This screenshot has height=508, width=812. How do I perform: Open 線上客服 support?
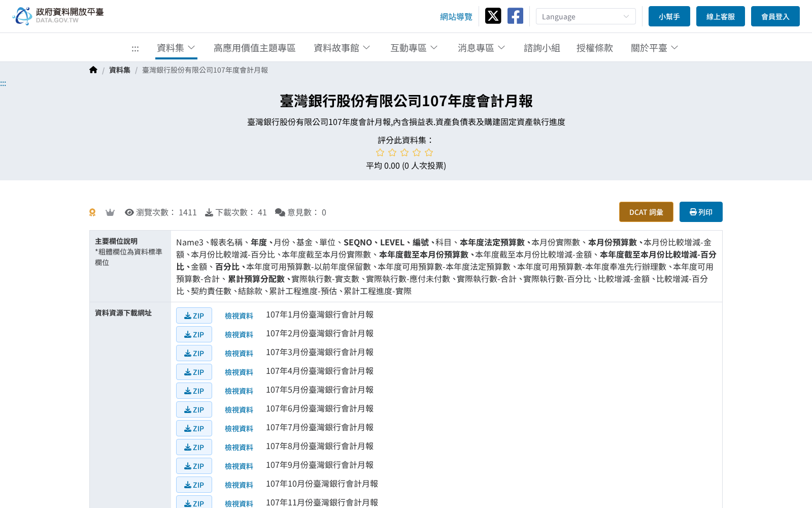(720, 16)
